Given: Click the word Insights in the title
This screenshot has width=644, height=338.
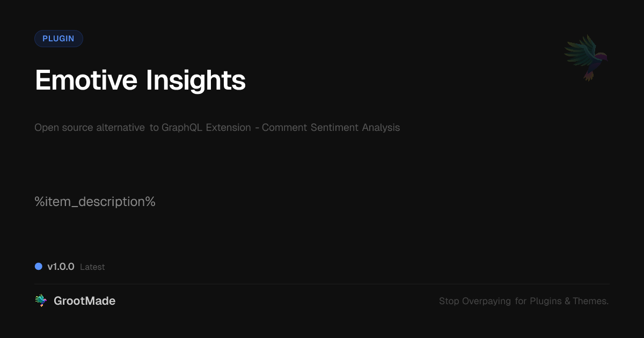Looking at the screenshot, I should (196, 80).
